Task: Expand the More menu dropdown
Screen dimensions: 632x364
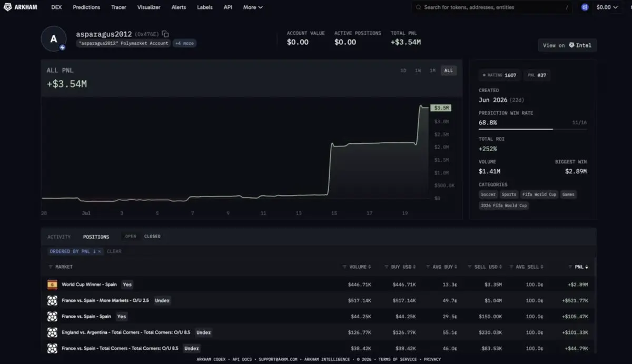Action: pyautogui.click(x=253, y=7)
